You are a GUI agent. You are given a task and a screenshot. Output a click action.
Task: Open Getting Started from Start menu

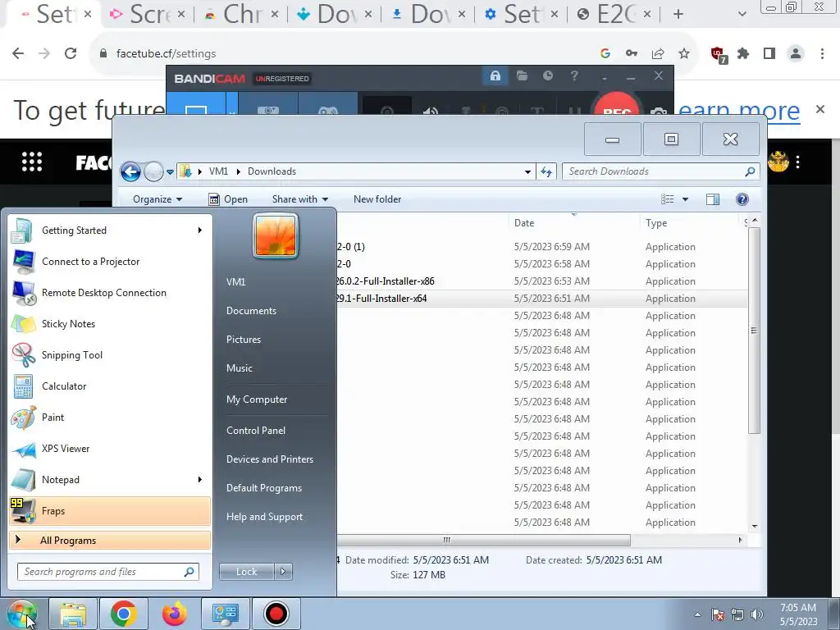pos(109,231)
